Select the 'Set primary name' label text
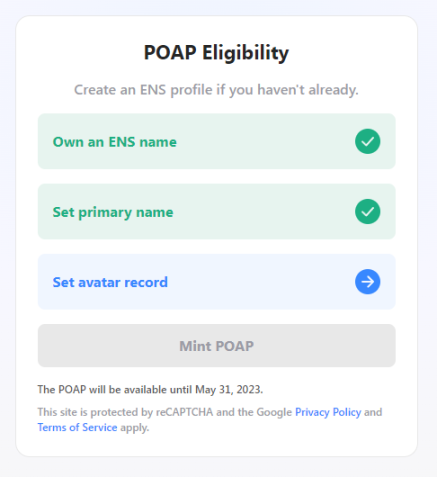The height and width of the screenshot is (477, 437). point(113,212)
